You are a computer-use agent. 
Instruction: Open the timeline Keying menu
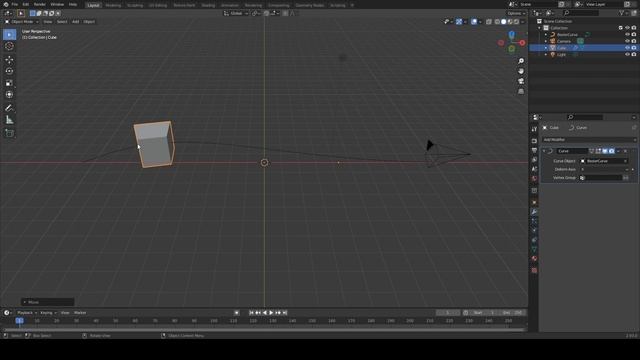(48, 313)
